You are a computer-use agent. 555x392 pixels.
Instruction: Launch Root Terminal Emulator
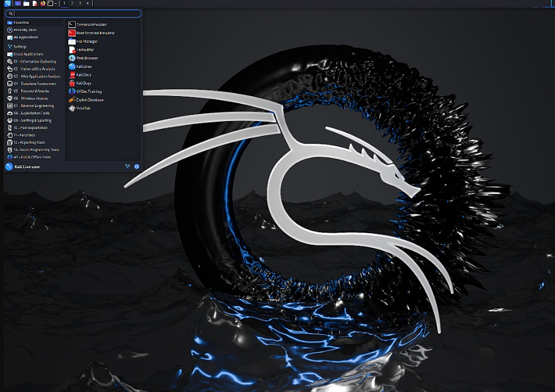[x=103, y=33]
